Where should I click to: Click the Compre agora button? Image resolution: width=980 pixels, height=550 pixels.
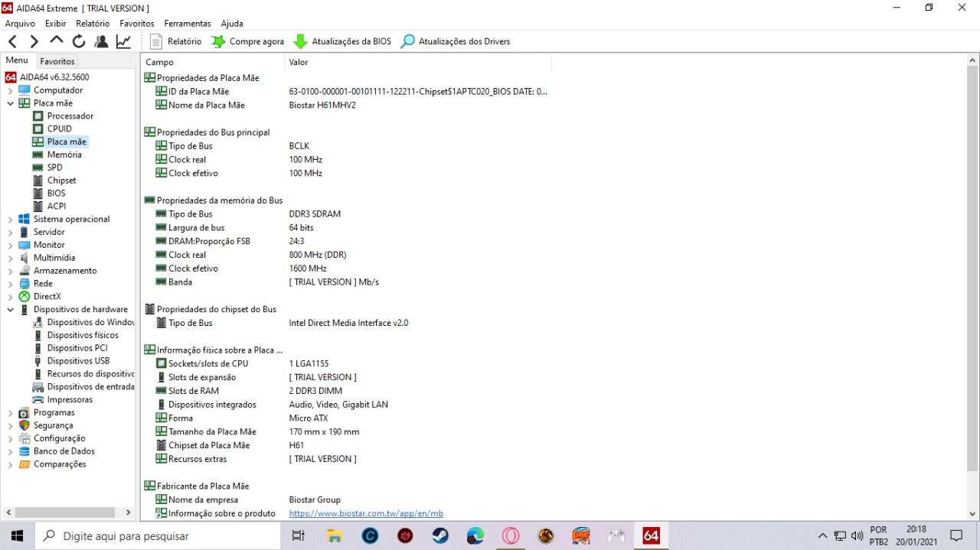tap(248, 41)
